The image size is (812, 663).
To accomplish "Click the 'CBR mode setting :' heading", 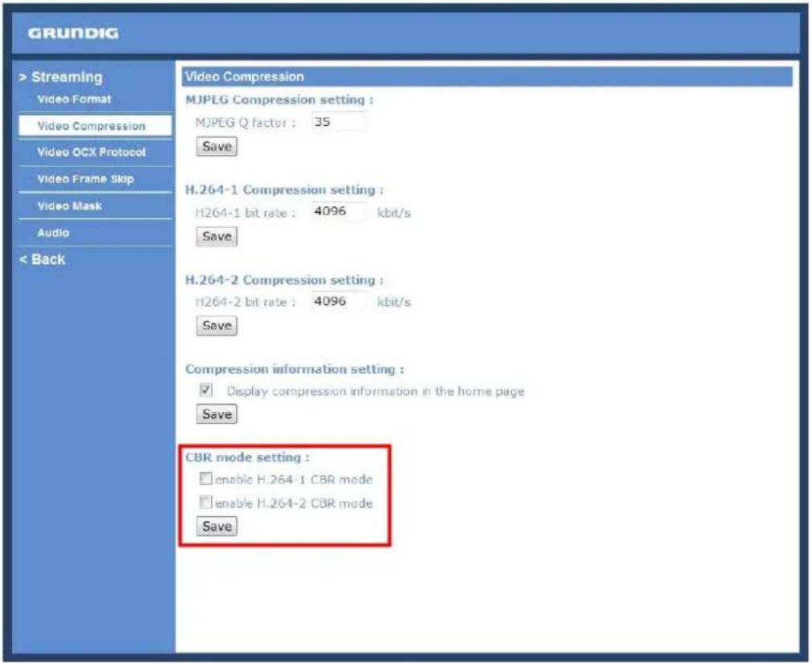I will pos(248,458).
